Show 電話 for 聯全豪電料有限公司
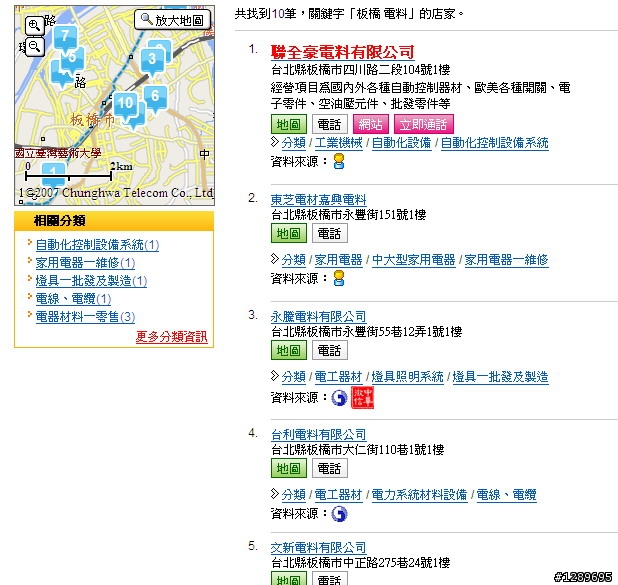The width and height of the screenshot is (618, 585). (330, 125)
